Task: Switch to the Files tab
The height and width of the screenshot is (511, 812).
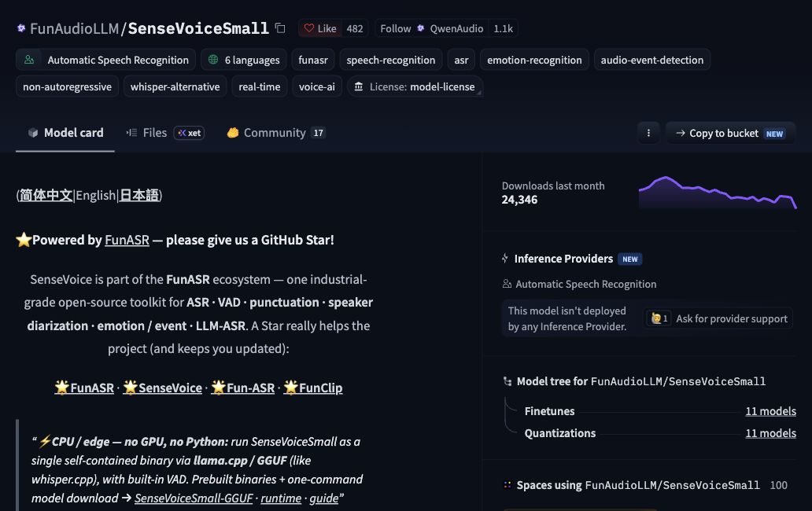Action: [x=147, y=133]
